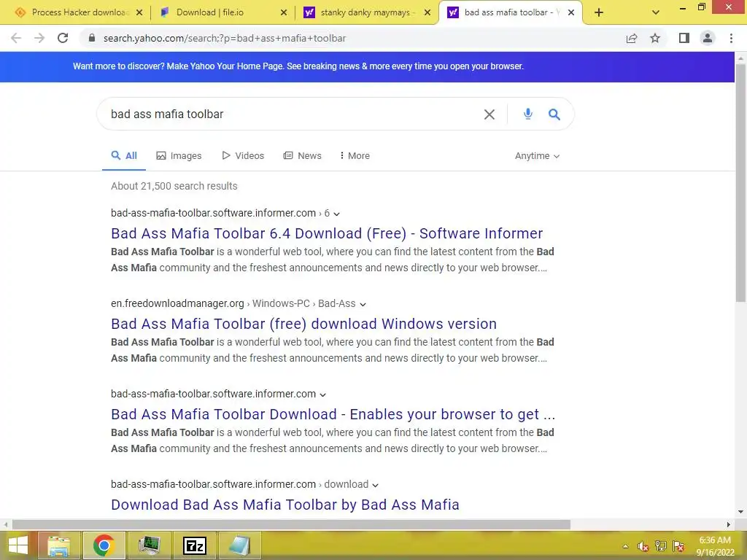This screenshot has height=560, width=747.
Task: Click the scroll right arrow
Action: pos(729,525)
